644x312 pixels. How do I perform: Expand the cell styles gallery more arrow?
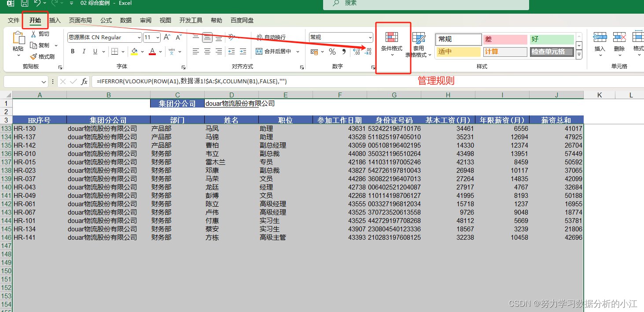[579, 55]
